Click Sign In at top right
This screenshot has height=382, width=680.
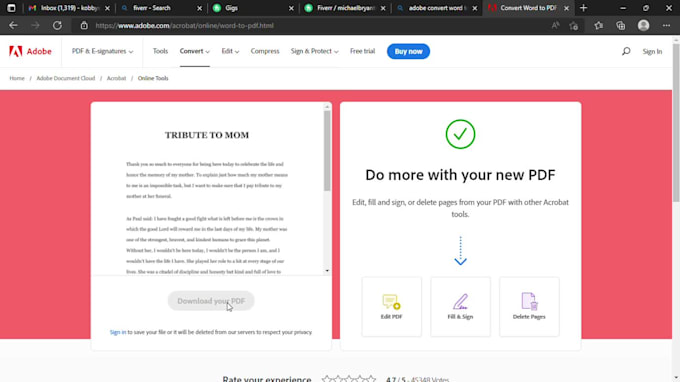coord(652,52)
